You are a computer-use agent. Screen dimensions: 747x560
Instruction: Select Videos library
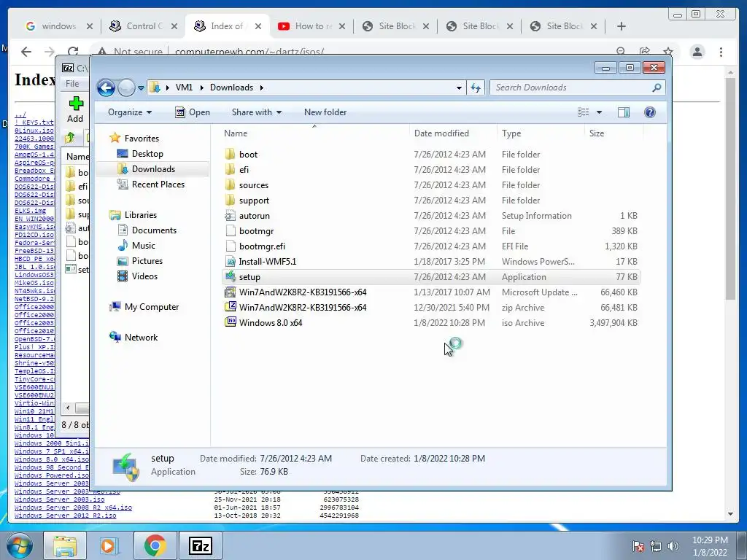pos(144,276)
